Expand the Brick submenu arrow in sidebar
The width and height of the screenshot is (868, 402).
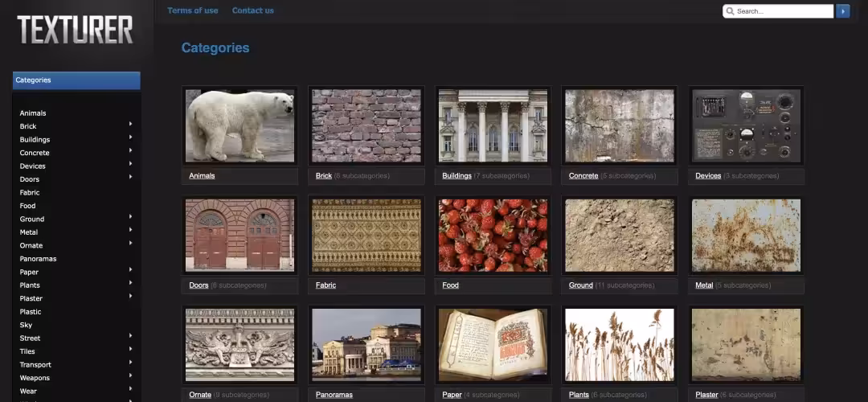(x=130, y=125)
